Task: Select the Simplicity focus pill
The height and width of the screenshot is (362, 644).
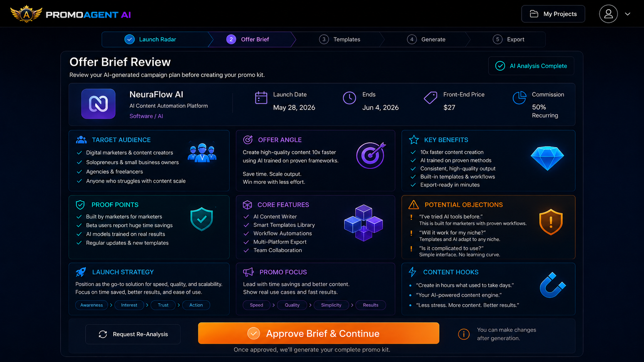Action: pyautogui.click(x=331, y=305)
